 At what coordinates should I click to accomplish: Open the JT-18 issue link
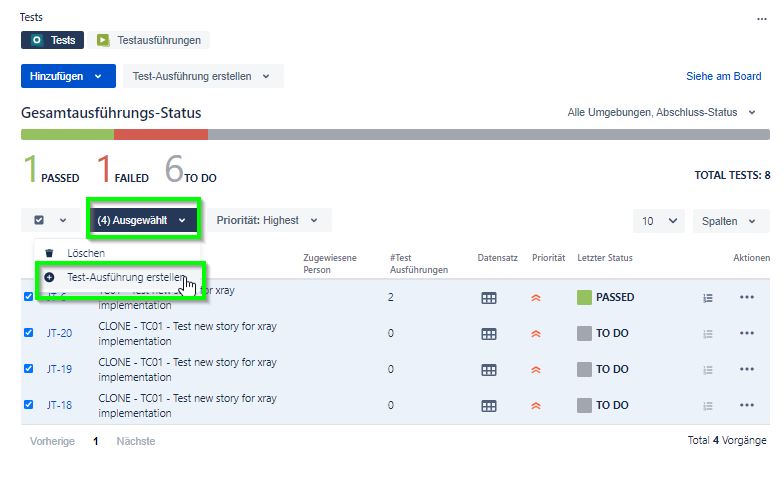coord(60,405)
